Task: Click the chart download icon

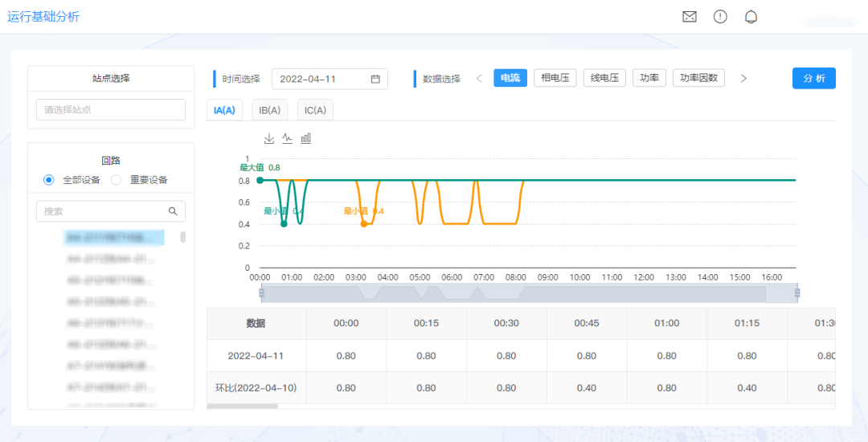Action: click(269, 138)
